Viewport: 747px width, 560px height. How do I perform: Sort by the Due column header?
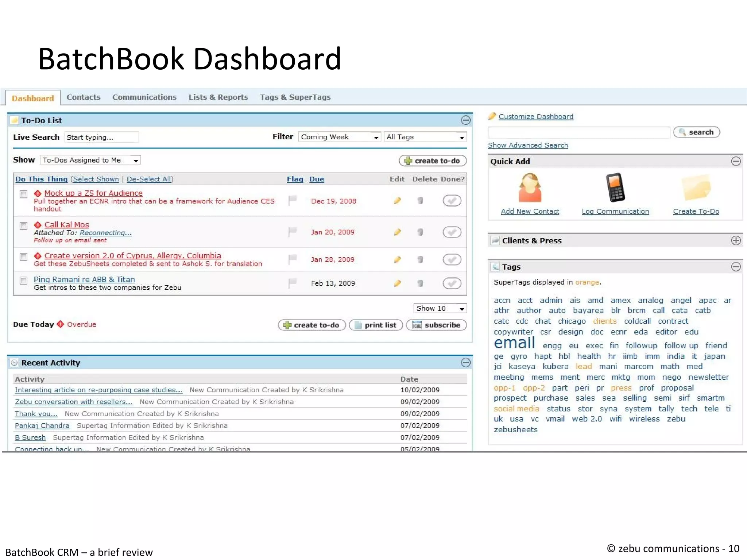pyautogui.click(x=317, y=179)
